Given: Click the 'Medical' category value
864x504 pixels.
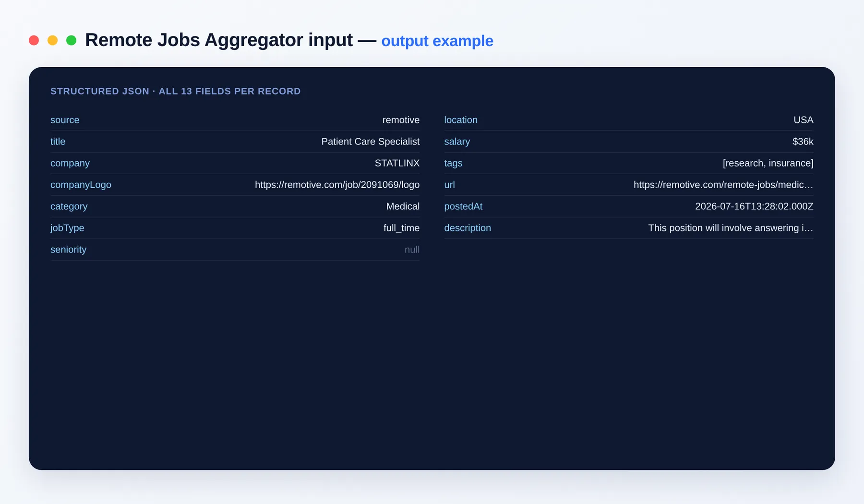Looking at the screenshot, I should tap(403, 206).
